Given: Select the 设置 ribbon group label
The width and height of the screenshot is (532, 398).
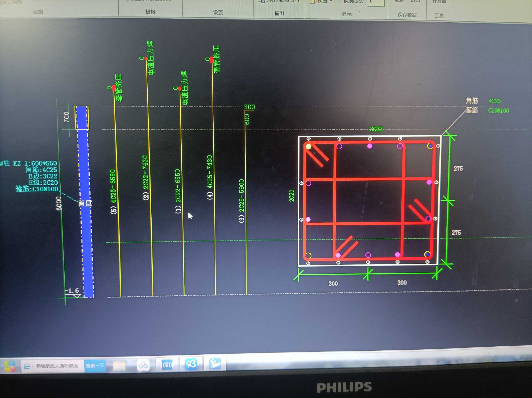Looking at the screenshot, I should point(218,13).
